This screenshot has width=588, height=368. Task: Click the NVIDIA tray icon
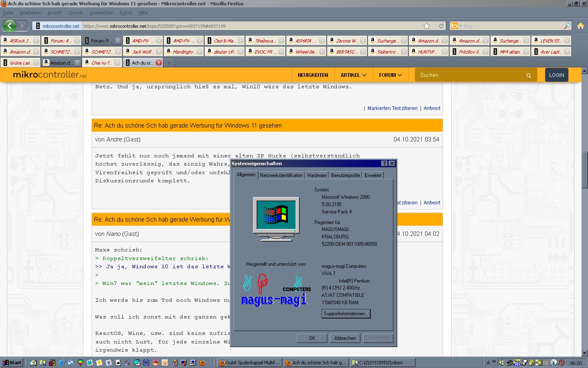[539, 363]
